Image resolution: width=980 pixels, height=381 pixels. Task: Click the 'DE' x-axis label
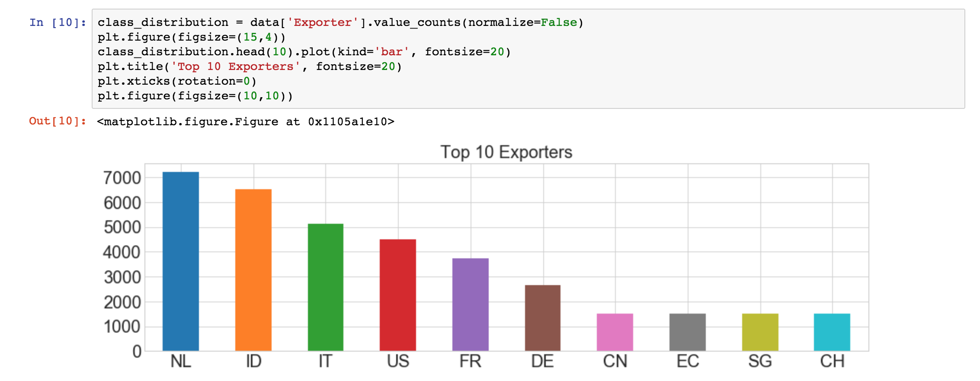pyautogui.click(x=542, y=361)
